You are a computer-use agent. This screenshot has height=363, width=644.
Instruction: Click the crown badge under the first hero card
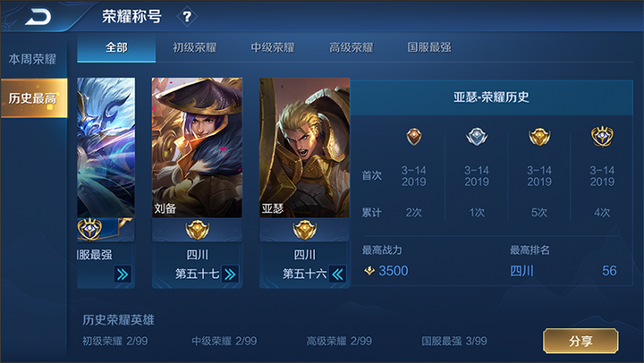click(x=90, y=229)
